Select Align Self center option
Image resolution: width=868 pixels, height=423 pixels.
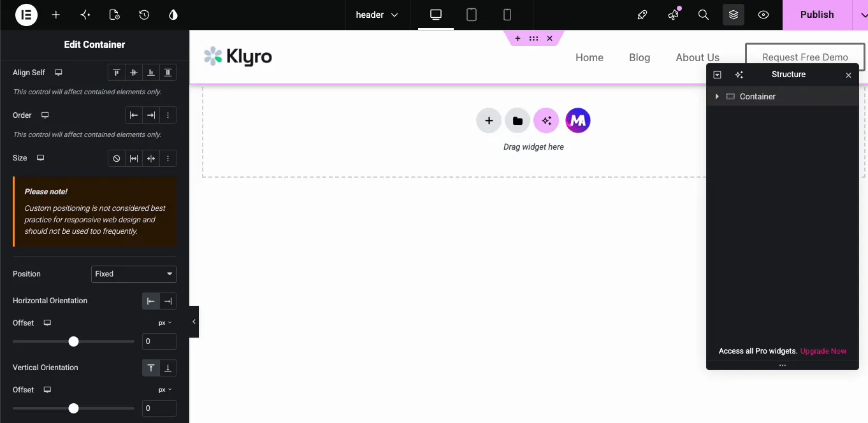click(x=134, y=73)
